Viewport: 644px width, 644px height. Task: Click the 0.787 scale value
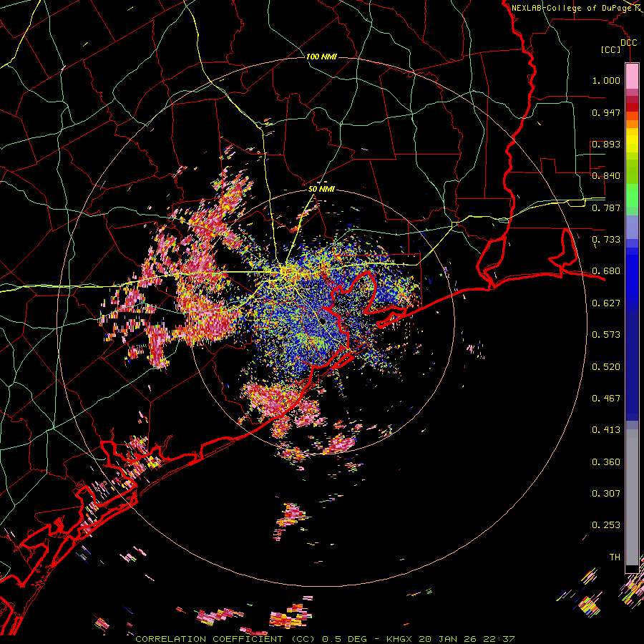coord(606,208)
